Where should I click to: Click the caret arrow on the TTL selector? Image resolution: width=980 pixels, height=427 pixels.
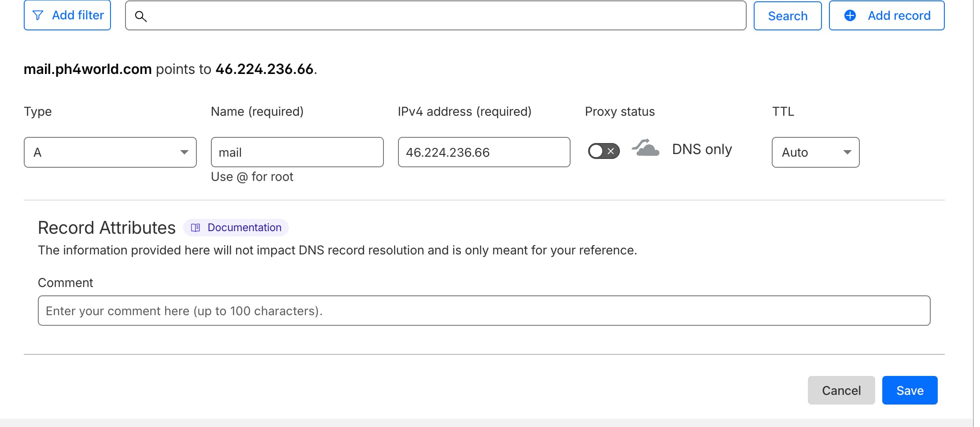(848, 152)
